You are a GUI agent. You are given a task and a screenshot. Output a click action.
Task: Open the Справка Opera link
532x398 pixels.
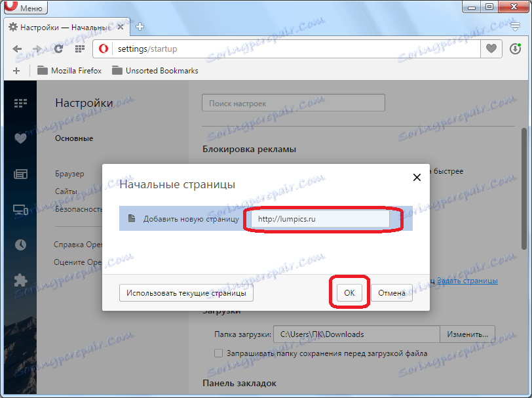point(78,245)
